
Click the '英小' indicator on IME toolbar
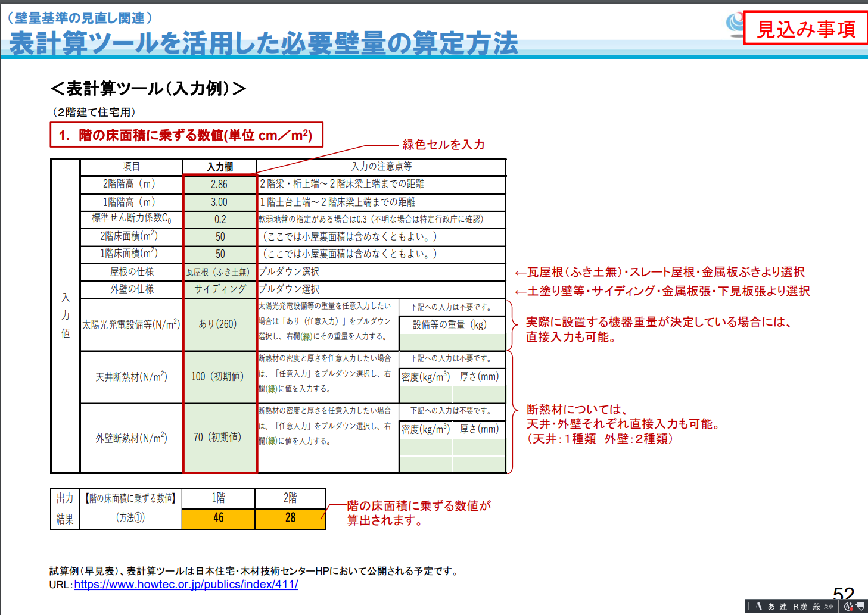(x=829, y=607)
